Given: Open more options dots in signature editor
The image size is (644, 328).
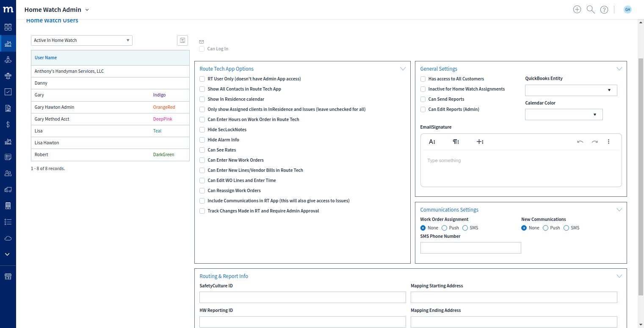Looking at the screenshot, I should (x=609, y=142).
